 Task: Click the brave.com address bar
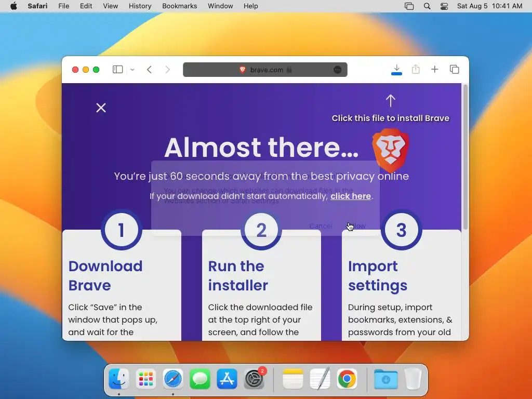(x=265, y=70)
